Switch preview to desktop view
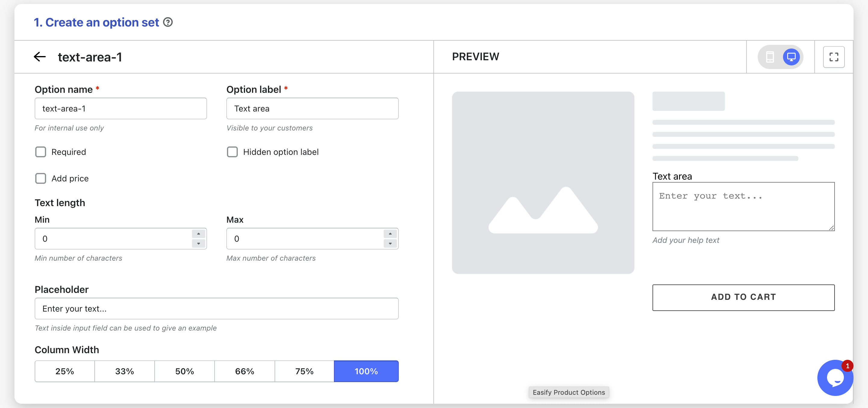The image size is (868, 408). click(791, 57)
